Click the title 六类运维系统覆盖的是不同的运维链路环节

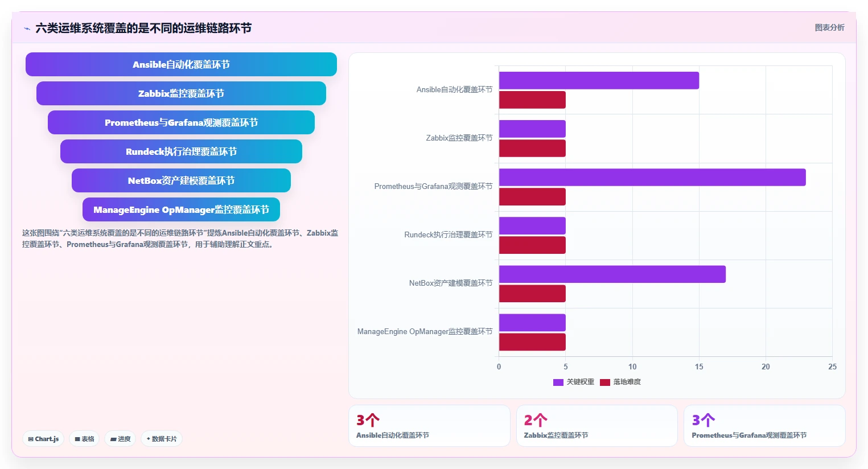pos(143,28)
